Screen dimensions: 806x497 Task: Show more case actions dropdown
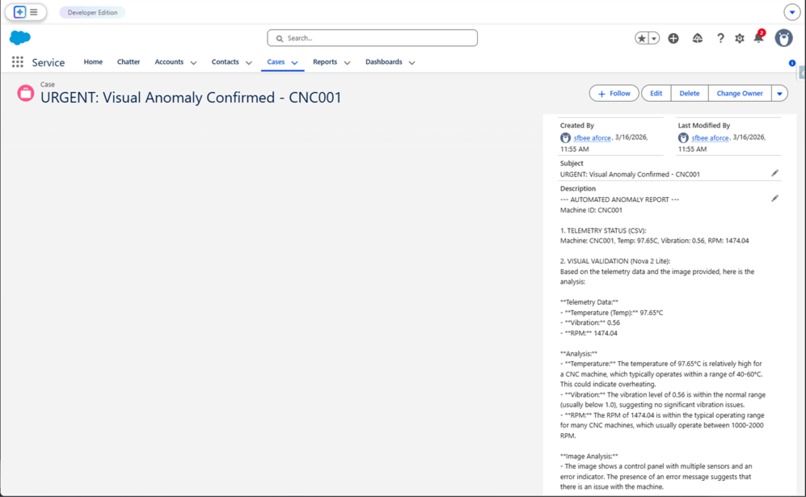780,93
